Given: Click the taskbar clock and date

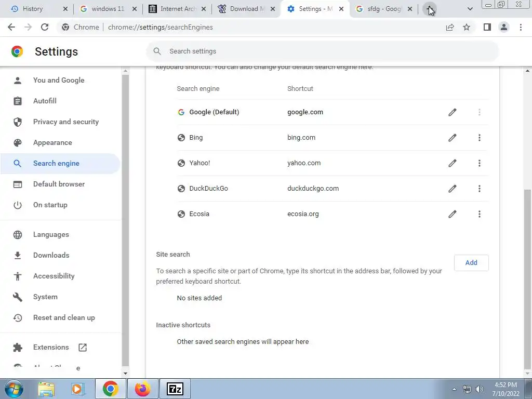Looking at the screenshot, I should click(506, 389).
